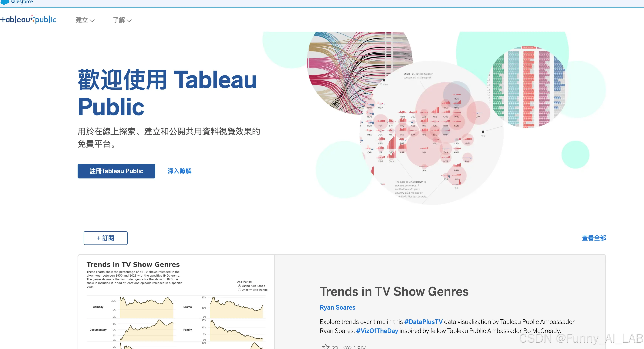644x349 pixels.
Task: Open the 建立 dropdown menu
Action: pos(85,20)
